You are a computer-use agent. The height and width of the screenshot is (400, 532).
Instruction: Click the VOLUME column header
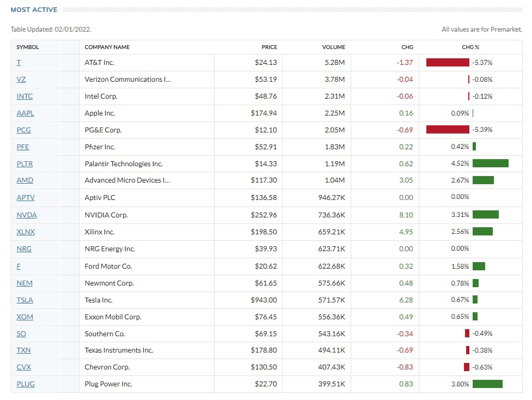click(333, 47)
